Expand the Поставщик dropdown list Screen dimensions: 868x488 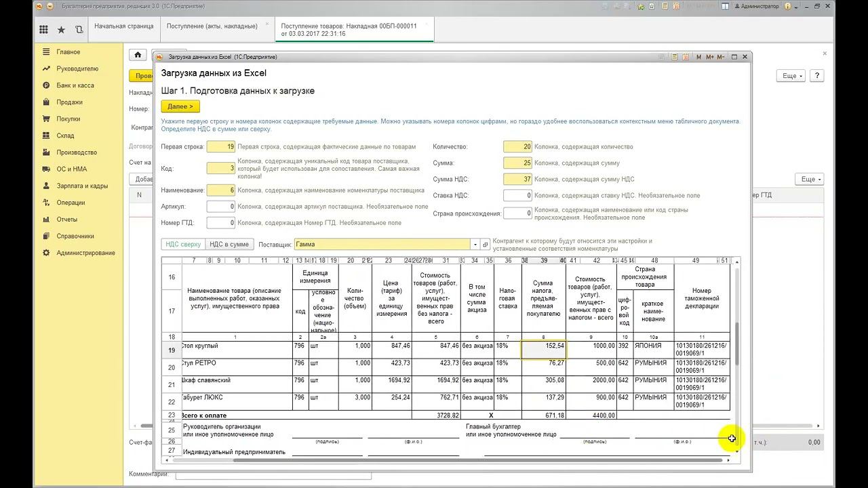[476, 245]
